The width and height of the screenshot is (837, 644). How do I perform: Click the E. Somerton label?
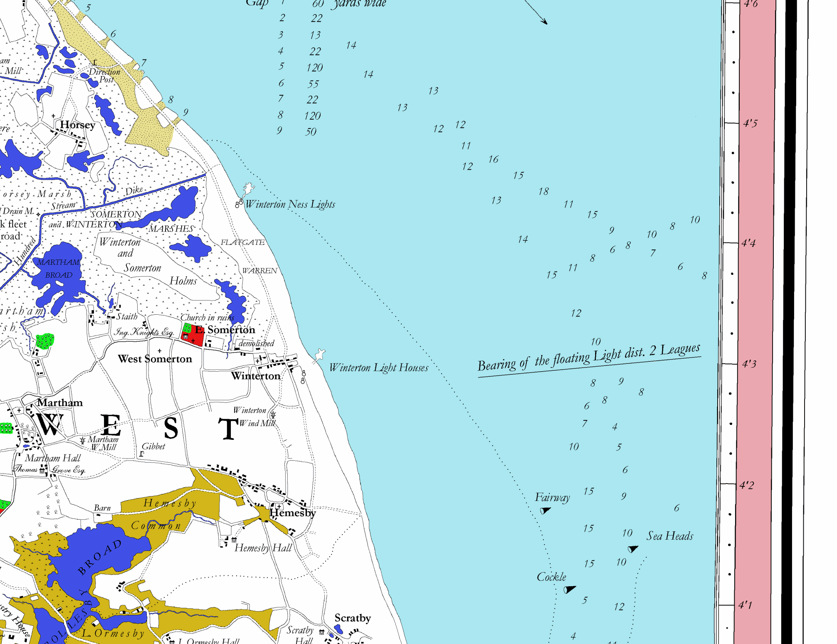pos(225,330)
